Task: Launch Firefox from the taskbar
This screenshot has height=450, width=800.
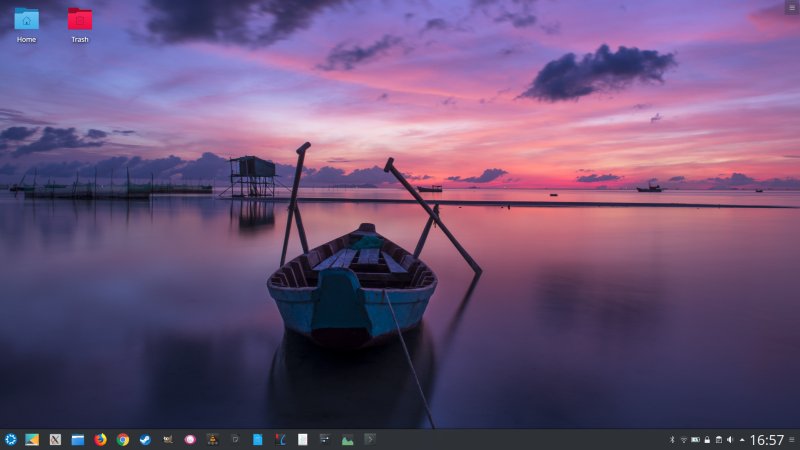Action: coord(101,439)
